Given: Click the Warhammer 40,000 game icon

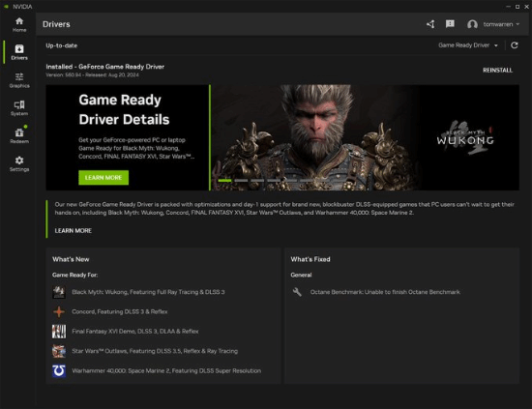Looking at the screenshot, I should [x=59, y=370].
